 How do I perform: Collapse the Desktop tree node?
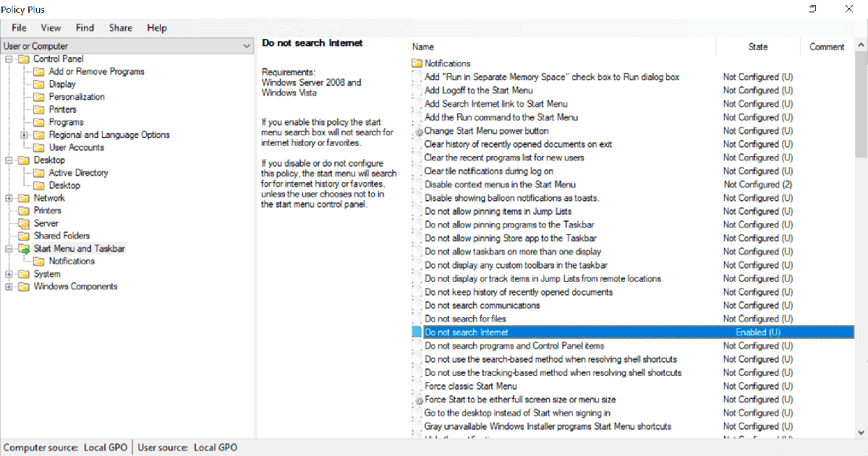pyautogui.click(x=9, y=160)
